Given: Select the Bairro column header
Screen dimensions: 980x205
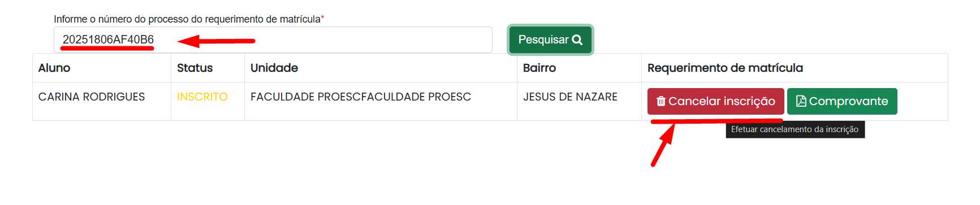Looking at the screenshot, I should (x=539, y=68).
